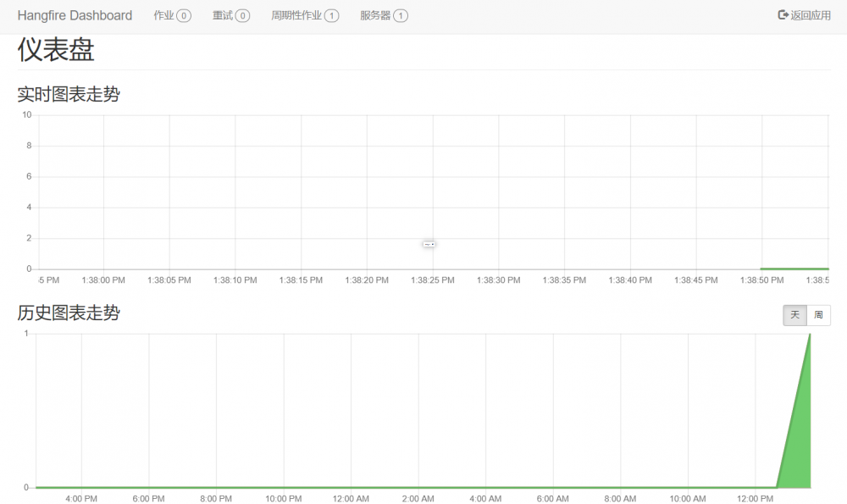The image size is (847, 504).
Task: Switch history chart to 天 (day) view
Action: point(795,315)
